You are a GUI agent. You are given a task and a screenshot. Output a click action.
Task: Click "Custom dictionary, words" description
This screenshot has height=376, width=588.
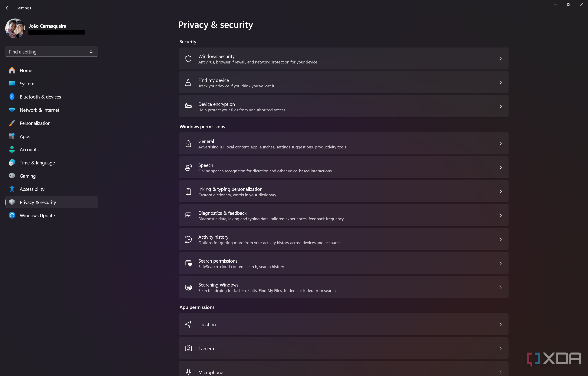tap(237, 195)
